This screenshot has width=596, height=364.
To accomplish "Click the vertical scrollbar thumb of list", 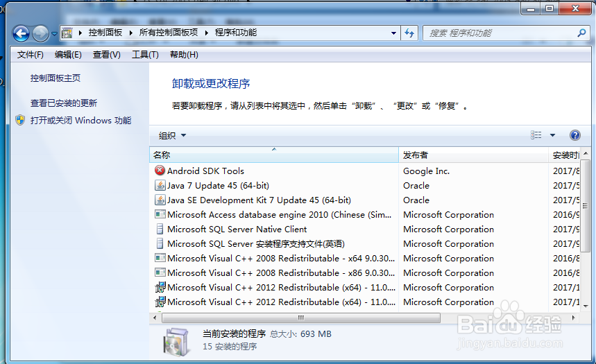I will click(x=585, y=205).
